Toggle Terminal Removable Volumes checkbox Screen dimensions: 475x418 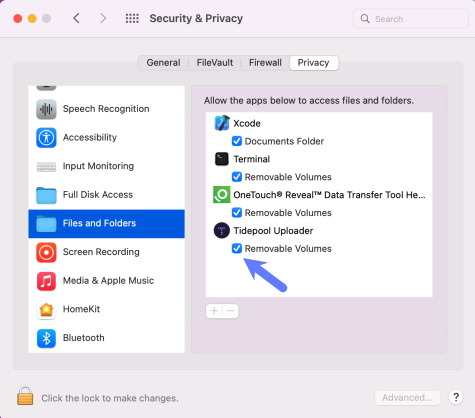[237, 177]
